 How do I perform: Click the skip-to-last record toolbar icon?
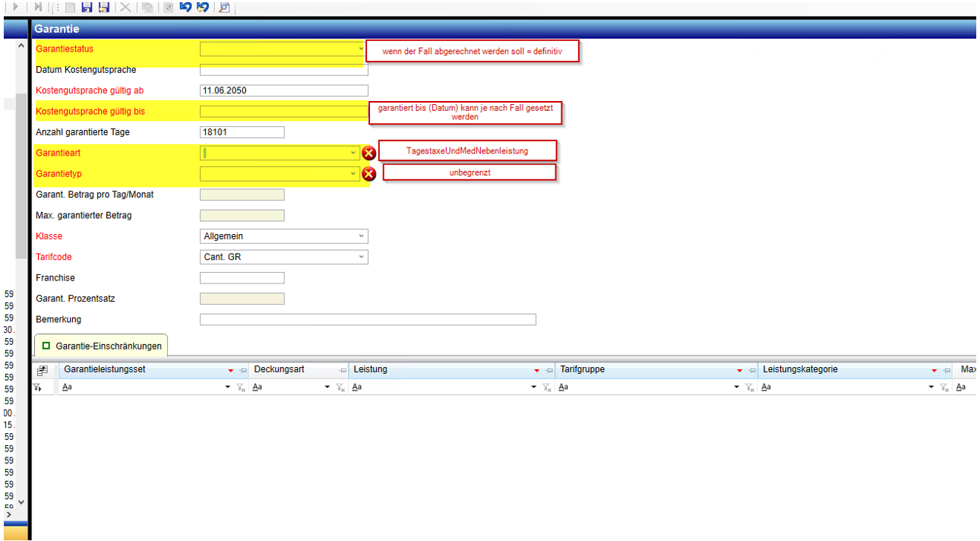(38, 7)
